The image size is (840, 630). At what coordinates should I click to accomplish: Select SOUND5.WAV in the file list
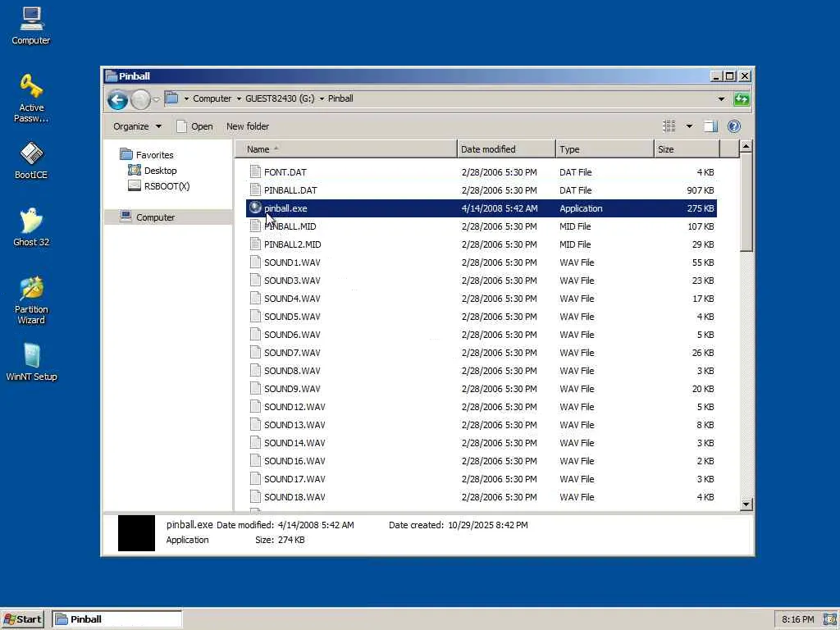[x=292, y=317]
